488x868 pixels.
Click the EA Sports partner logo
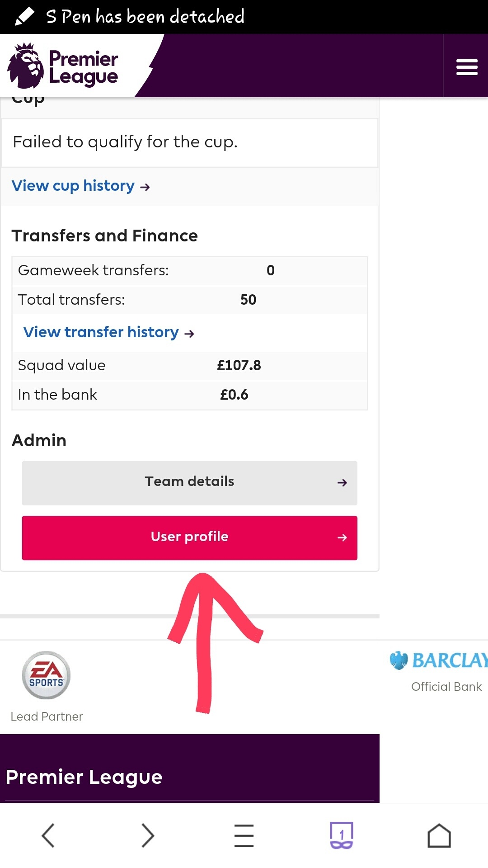(x=46, y=675)
